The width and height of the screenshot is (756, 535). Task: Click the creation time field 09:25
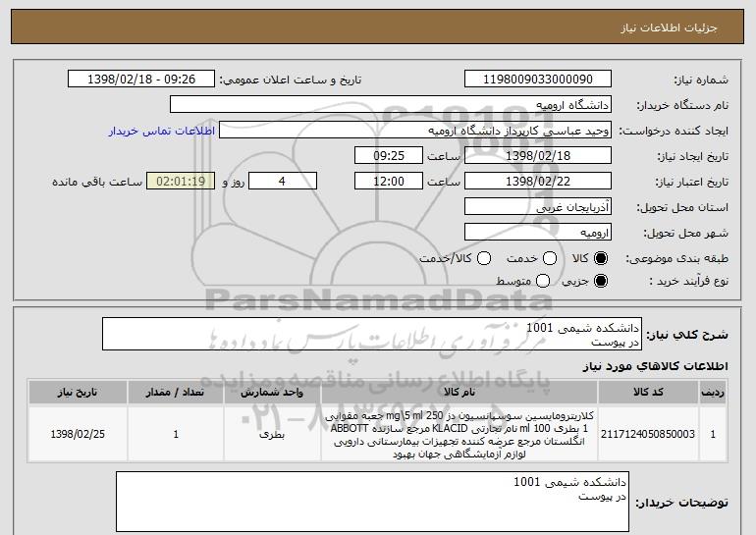(389, 155)
